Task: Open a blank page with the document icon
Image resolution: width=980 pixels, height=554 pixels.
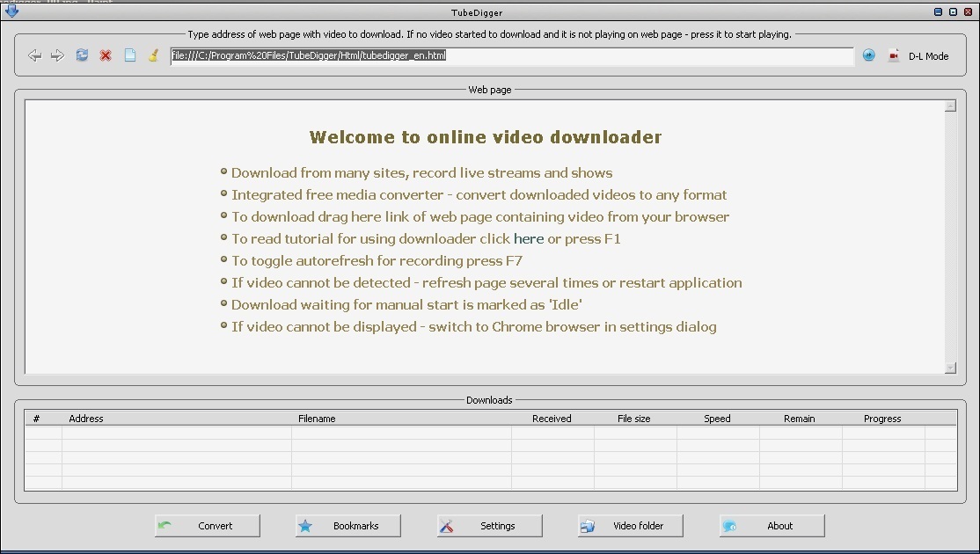Action: pos(129,55)
